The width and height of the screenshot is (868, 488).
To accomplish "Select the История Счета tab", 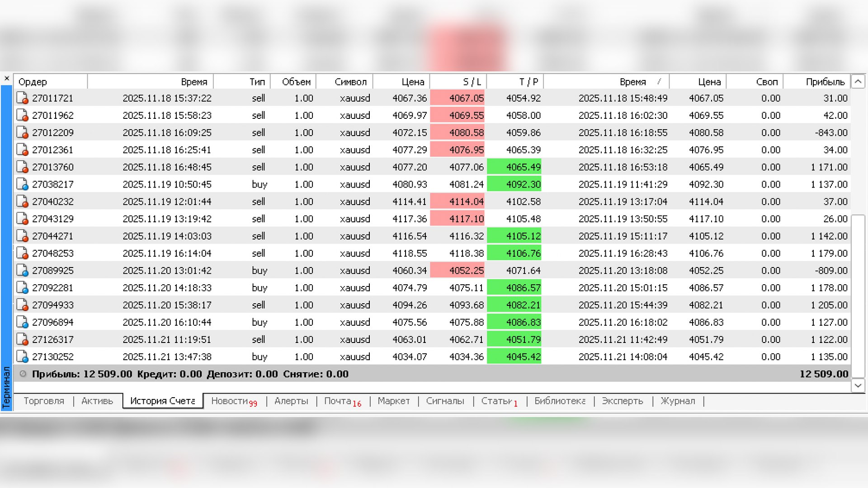I will pyautogui.click(x=163, y=401).
